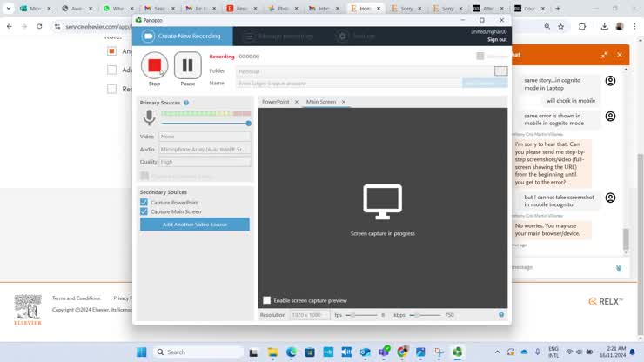Click the blue button beside the Name field

point(485,84)
